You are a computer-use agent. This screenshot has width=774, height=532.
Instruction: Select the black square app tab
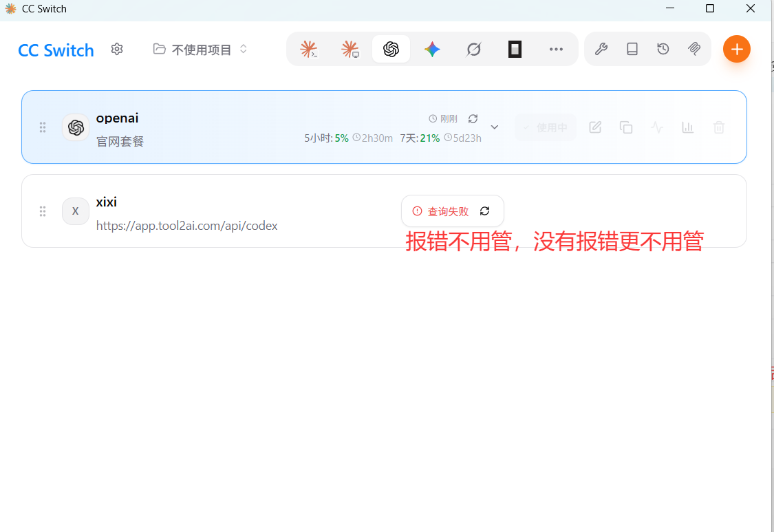[515, 49]
